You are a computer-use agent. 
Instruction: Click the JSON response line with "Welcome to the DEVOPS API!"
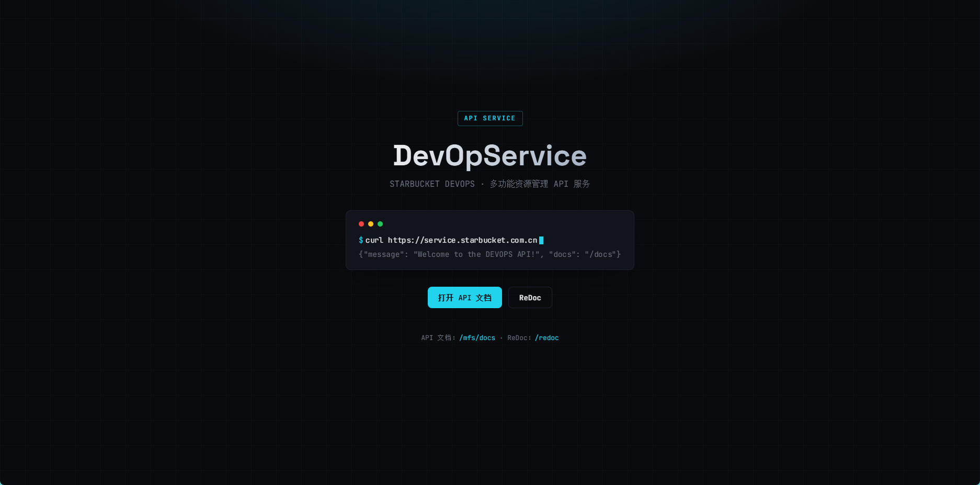[490, 254]
